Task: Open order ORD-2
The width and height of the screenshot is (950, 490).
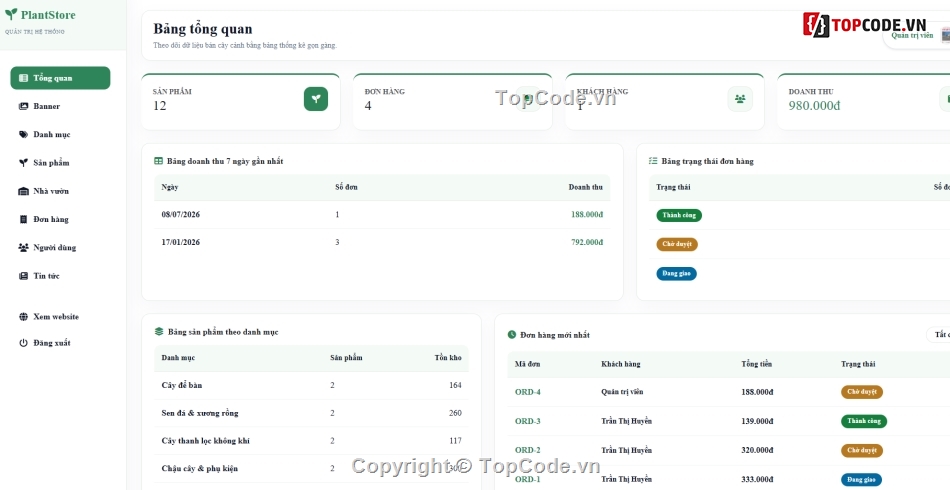Action: [x=528, y=450]
